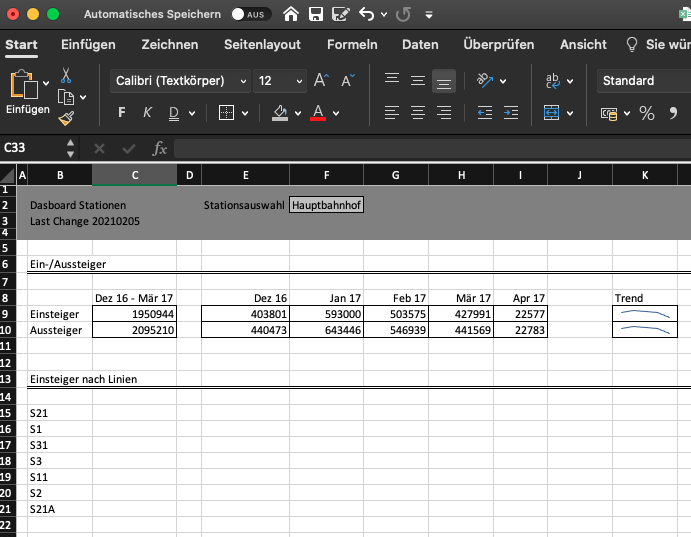The width and height of the screenshot is (691, 537).
Task: Click the Percent style icon
Action: (x=646, y=113)
